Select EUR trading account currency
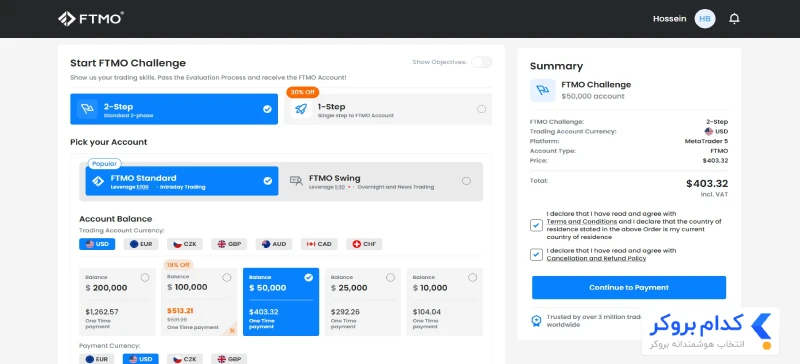Screen dimensions: 800x364 pyautogui.click(x=141, y=244)
